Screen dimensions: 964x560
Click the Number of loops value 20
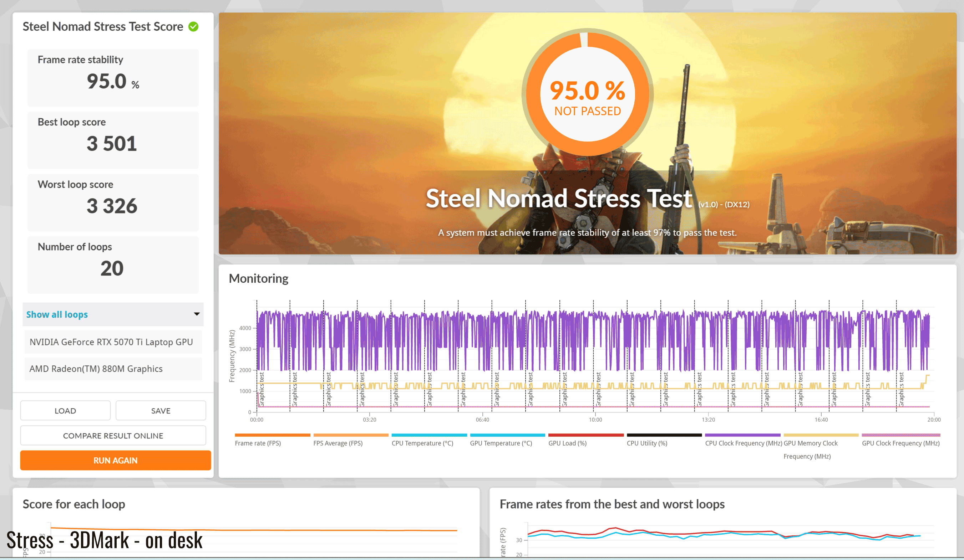[x=112, y=268]
